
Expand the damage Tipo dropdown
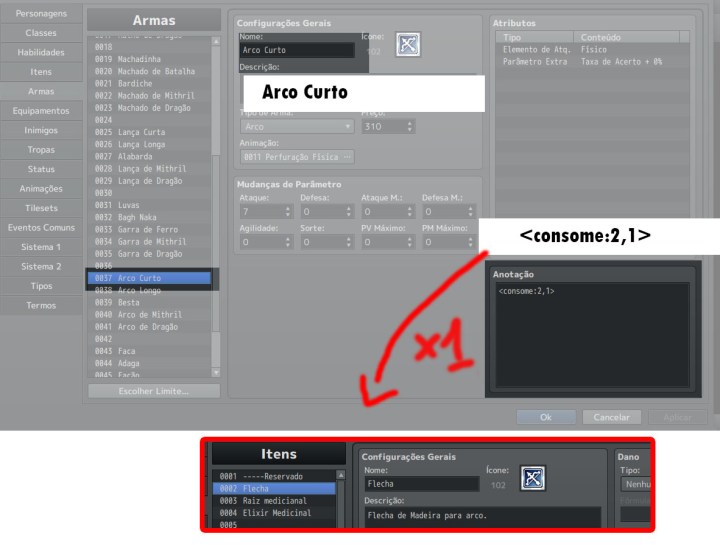[x=636, y=484]
